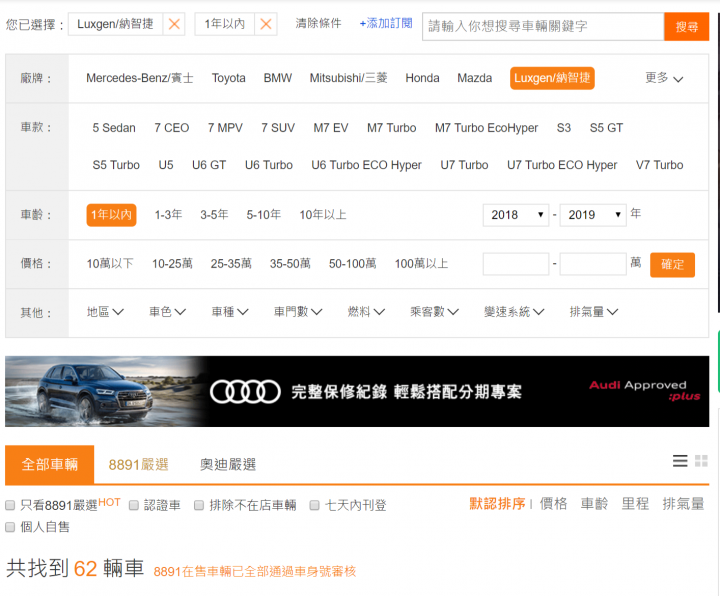The image size is (720, 596).
Task: Expand the 變速系統 transmission dropdown
Action: [514, 312]
